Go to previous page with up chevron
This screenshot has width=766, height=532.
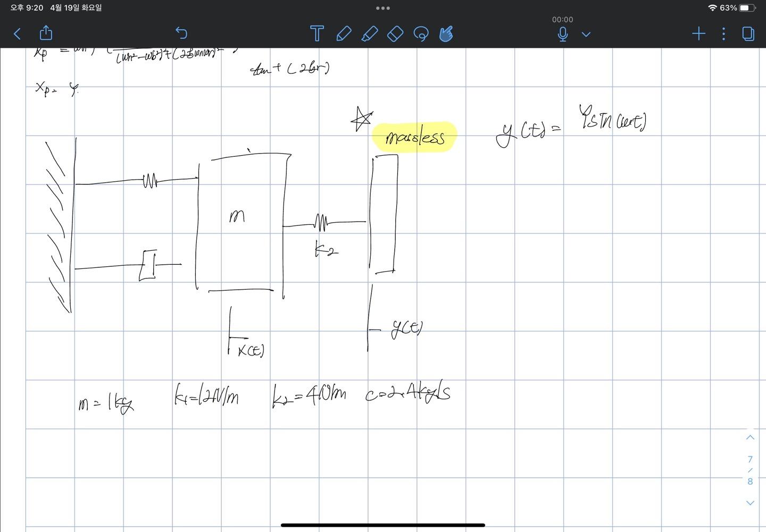[x=750, y=437]
